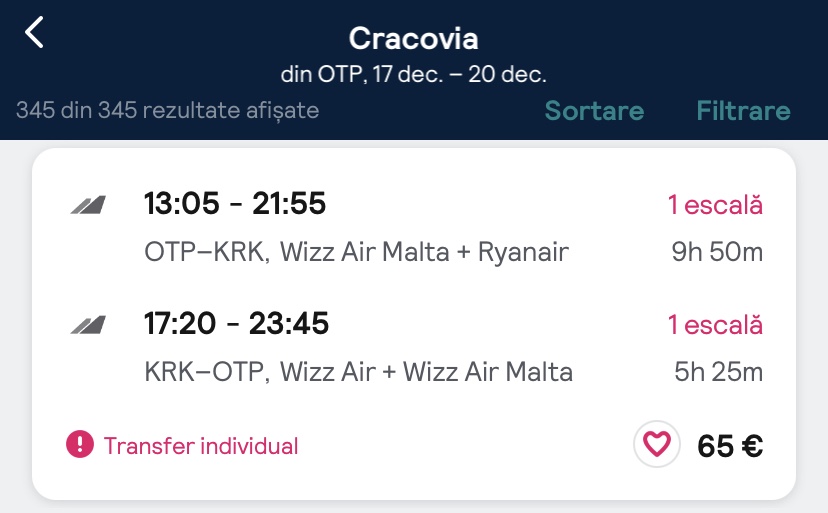Open the Sortare options
The height and width of the screenshot is (513, 828).
pos(594,111)
